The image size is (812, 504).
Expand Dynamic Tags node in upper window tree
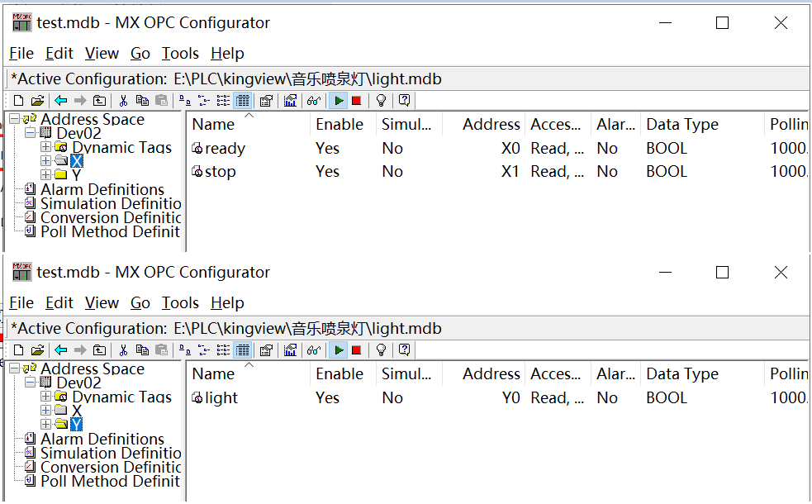point(45,146)
